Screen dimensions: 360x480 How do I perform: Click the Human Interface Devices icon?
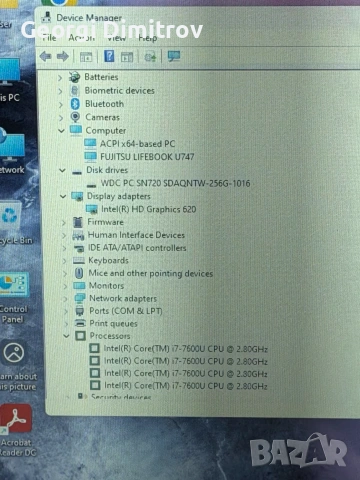pyautogui.click(x=78, y=236)
